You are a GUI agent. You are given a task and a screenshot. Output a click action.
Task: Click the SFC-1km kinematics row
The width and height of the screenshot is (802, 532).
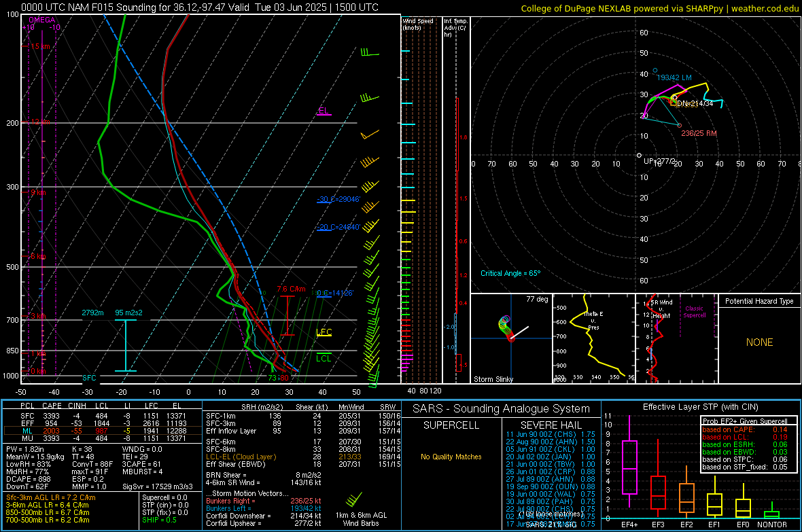[x=303, y=416]
